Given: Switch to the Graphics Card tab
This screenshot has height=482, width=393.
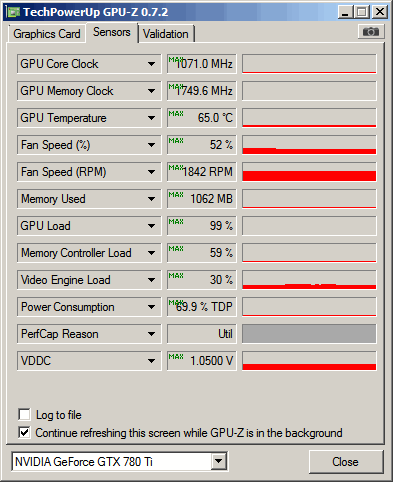Looking at the screenshot, I should point(47,34).
